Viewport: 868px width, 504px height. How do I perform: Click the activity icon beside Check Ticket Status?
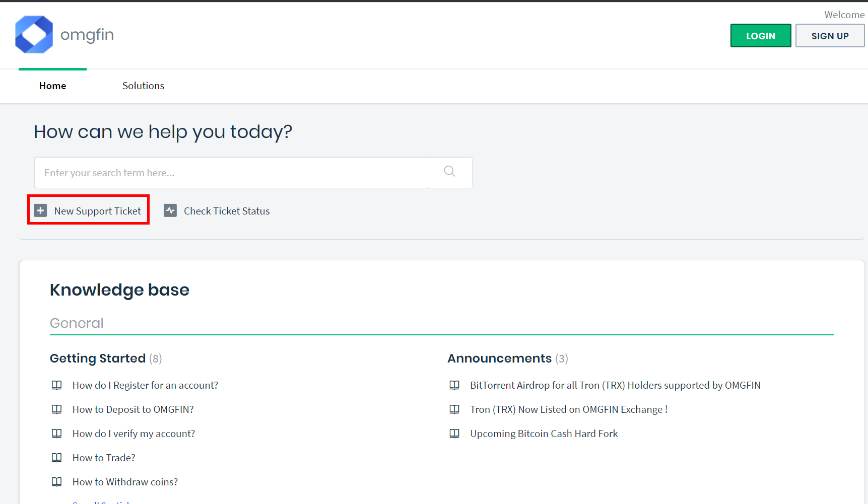pos(170,210)
